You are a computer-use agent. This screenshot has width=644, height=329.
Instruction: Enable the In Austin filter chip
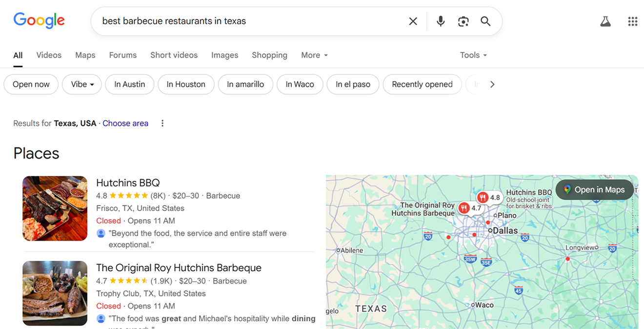coord(129,84)
